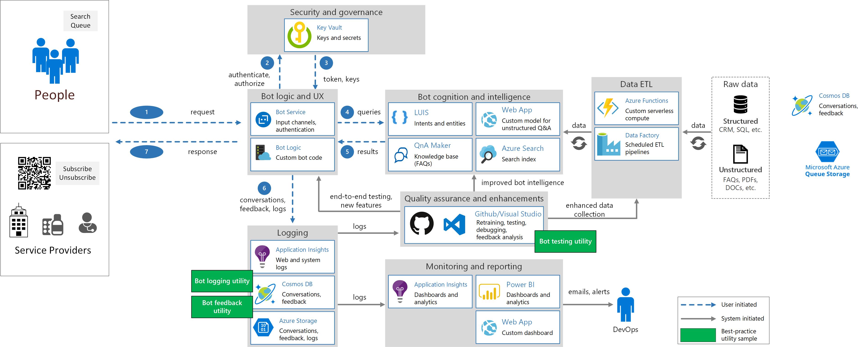Click the Bot feedback utility green box
This screenshot has width=868, height=347.
(x=222, y=307)
